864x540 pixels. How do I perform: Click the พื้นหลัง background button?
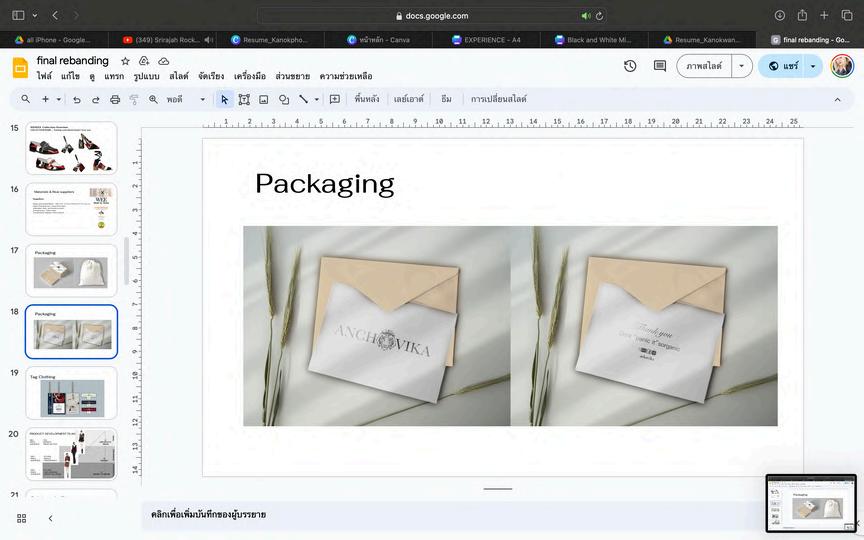coord(366,99)
